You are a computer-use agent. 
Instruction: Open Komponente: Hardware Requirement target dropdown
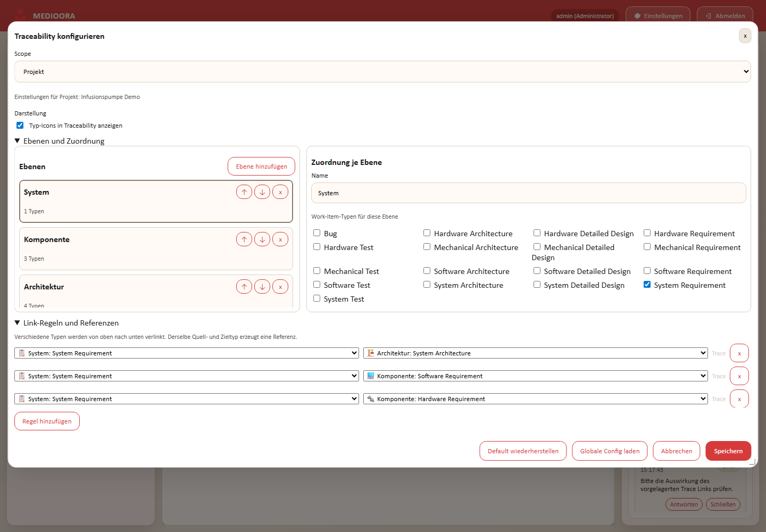pos(536,399)
